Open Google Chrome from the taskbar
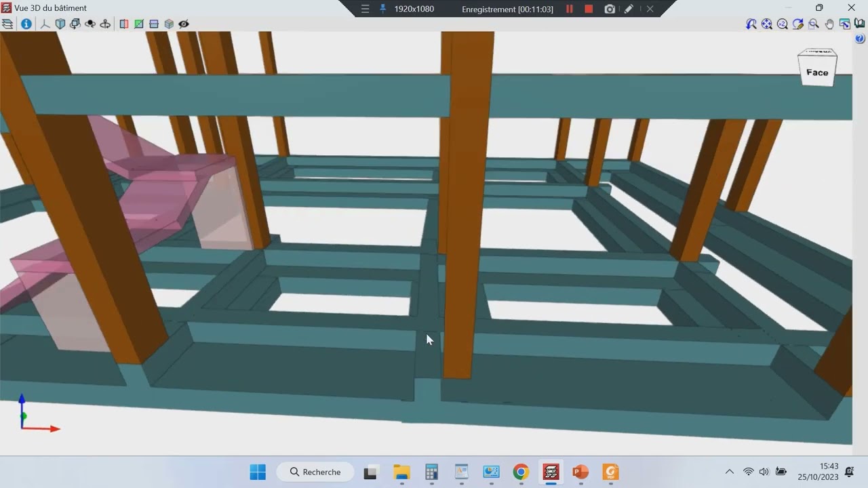The width and height of the screenshot is (868, 488). [521, 472]
